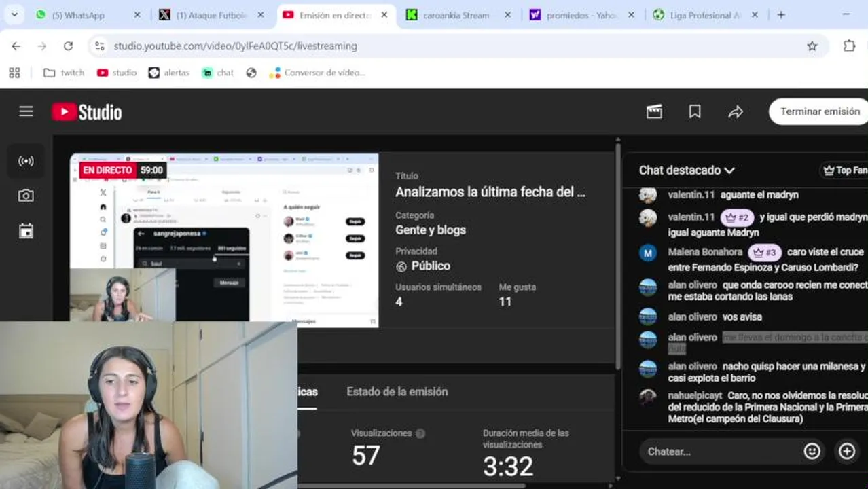The image size is (868, 489).
Task: Click the share arrow icon in header
Action: [x=736, y=111]
